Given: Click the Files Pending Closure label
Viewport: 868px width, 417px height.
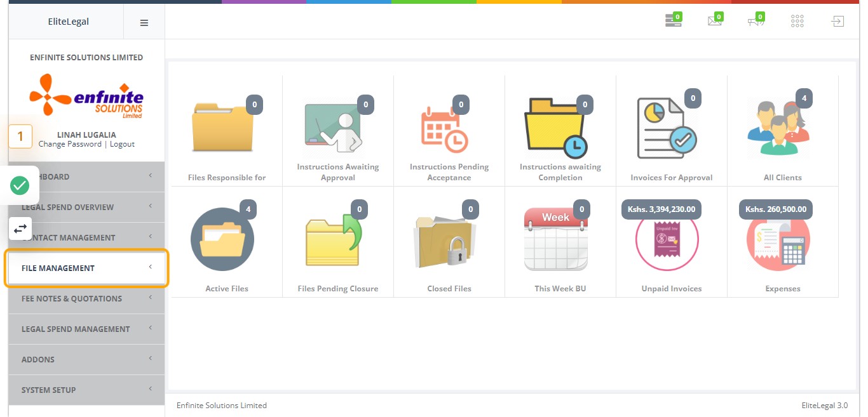Looking at the screenshot, I should [x=338, y=289].
